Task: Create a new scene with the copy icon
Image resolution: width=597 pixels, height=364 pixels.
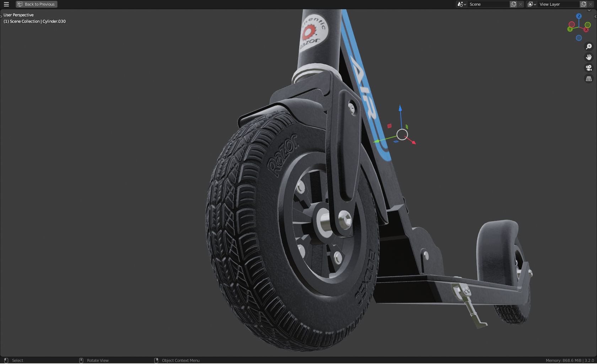Action: [513, 4]
